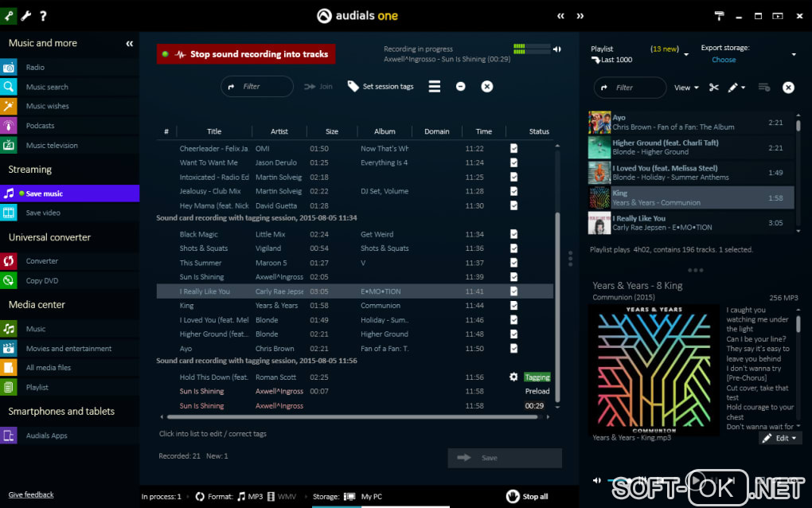
Task: Toggle checkbox for This Summer row
Action: coord(513,263)
